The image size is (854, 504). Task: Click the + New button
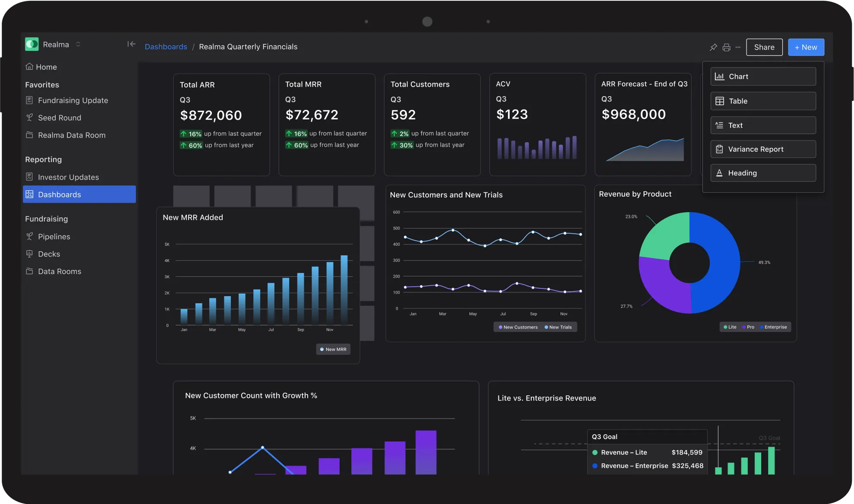tap(806, 47)
